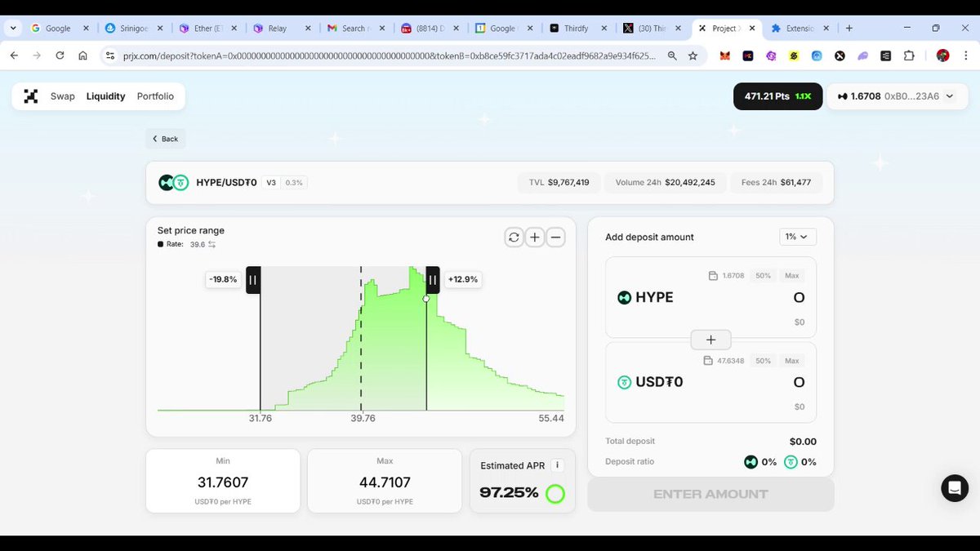Click the plus icon between token inputs

coord(710,340)
